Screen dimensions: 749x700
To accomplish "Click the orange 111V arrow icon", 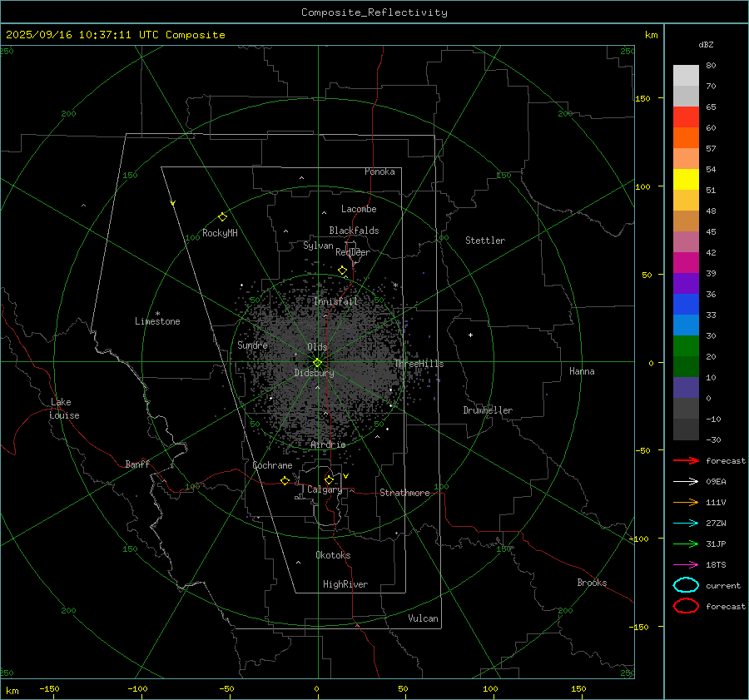I will 686,502.
